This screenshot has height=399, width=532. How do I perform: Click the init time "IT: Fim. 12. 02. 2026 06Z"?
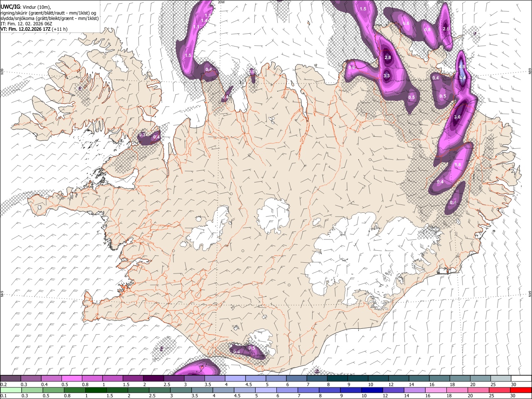pyautogui.click(x=26, y=24)
